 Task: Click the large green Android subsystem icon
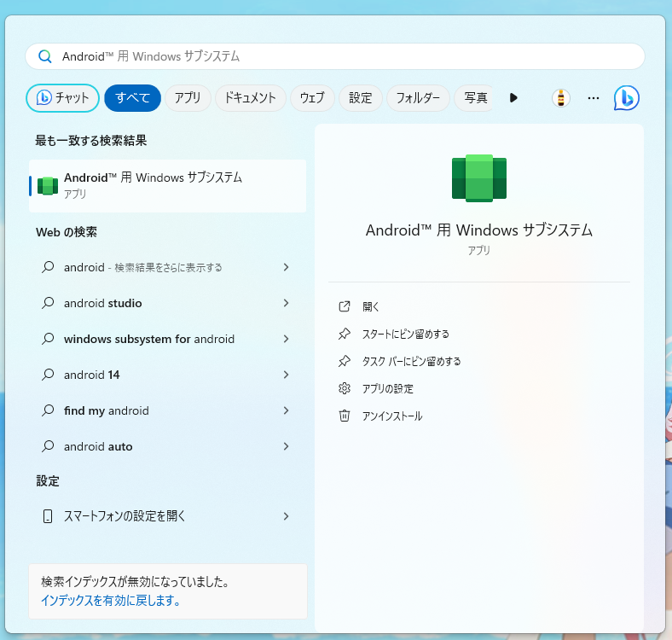click(479, 178)
